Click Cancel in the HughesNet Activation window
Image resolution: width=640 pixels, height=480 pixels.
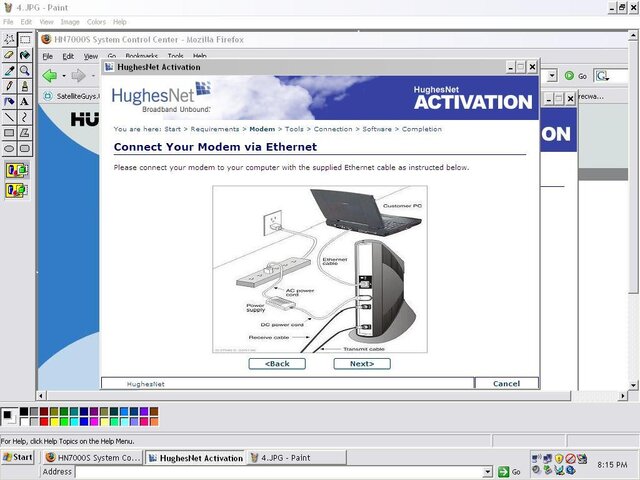tap(507, 383)
